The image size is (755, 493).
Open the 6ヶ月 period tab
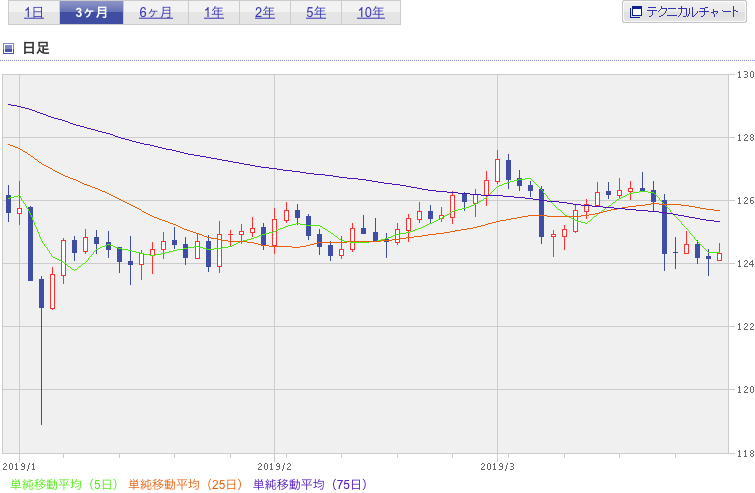pos(156,13)
